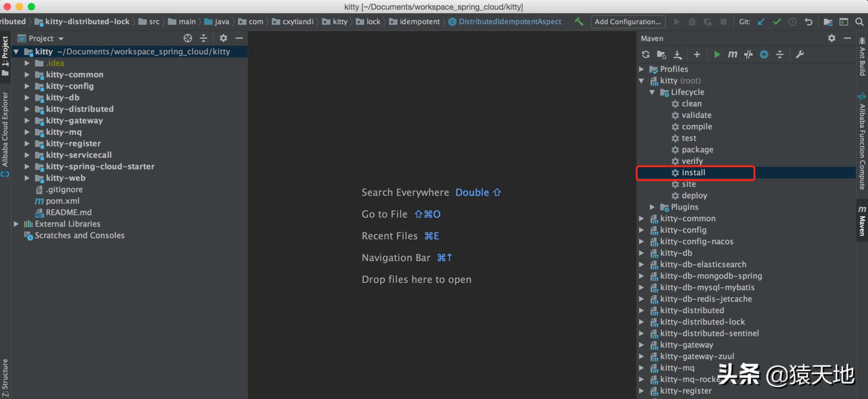Click Add Configuration button
868x399 pixels.
(627, 22)
